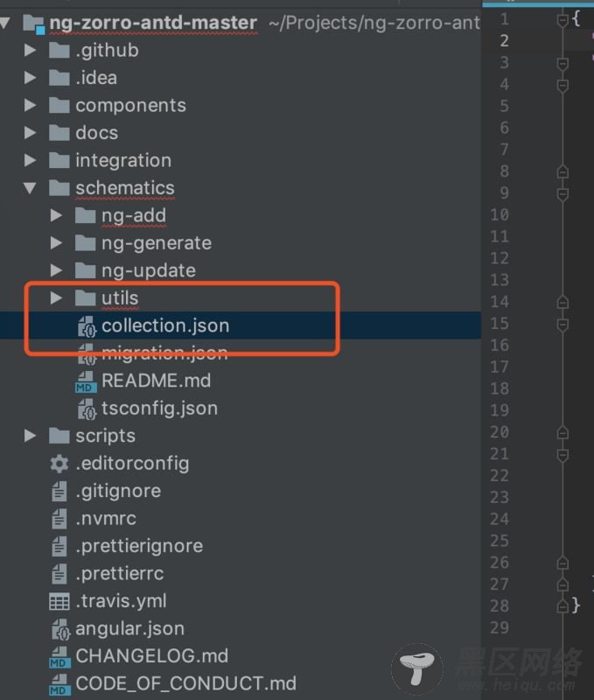Click the project module icon at root
The height and width of the screenshot is (700, 594).
coord(34,24)
